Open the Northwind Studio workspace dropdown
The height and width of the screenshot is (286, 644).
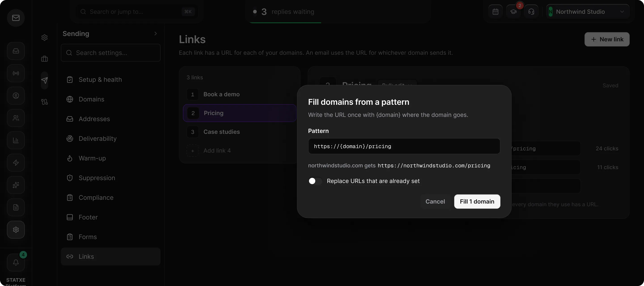[x=588, y=12]
